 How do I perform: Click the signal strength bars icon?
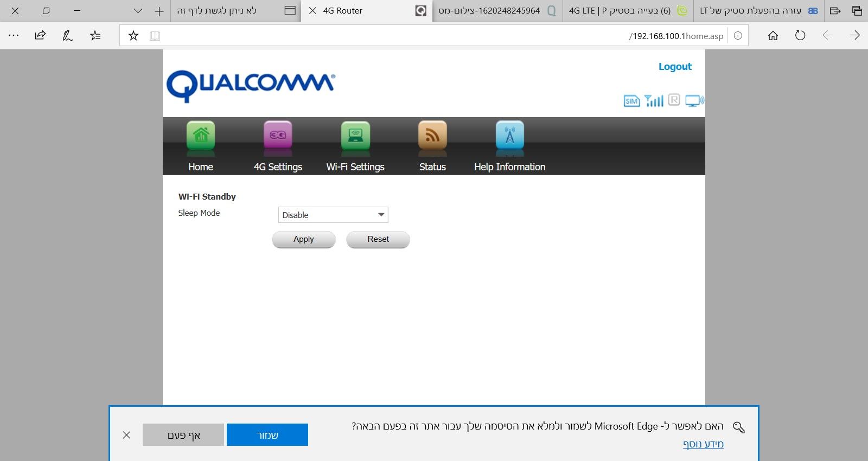pos(654,100)
